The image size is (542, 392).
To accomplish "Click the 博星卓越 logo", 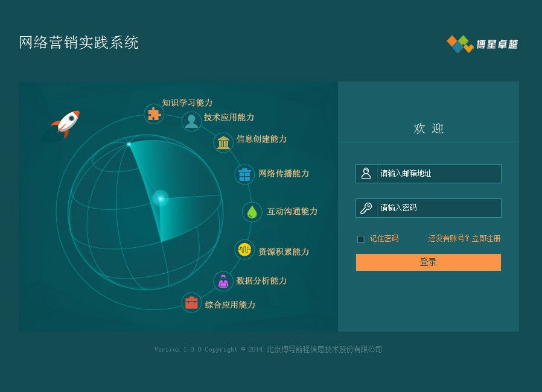I will click(x=482, y=44).
